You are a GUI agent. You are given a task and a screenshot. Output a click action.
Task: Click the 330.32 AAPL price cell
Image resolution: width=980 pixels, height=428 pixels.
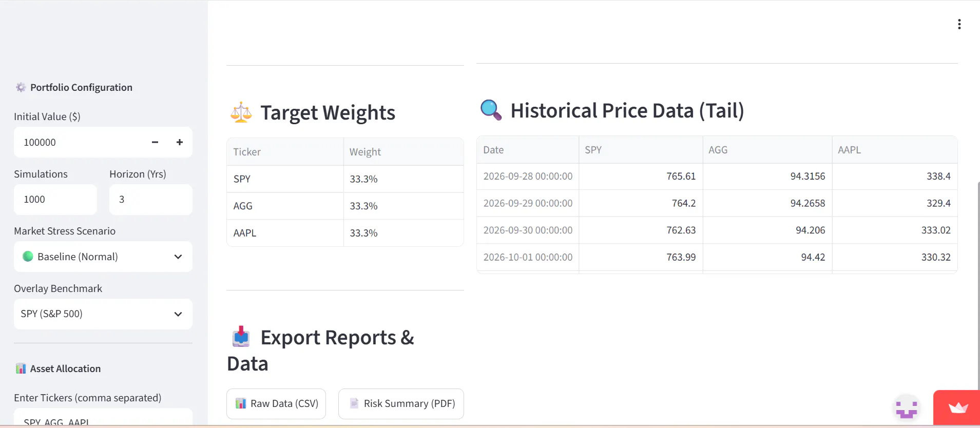895,257
